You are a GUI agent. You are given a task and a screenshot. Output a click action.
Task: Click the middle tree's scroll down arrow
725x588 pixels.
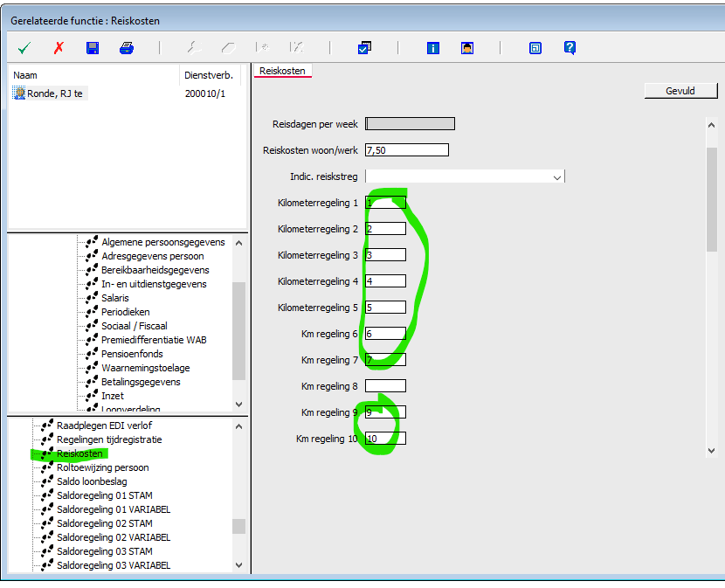(x=239, y=404)
